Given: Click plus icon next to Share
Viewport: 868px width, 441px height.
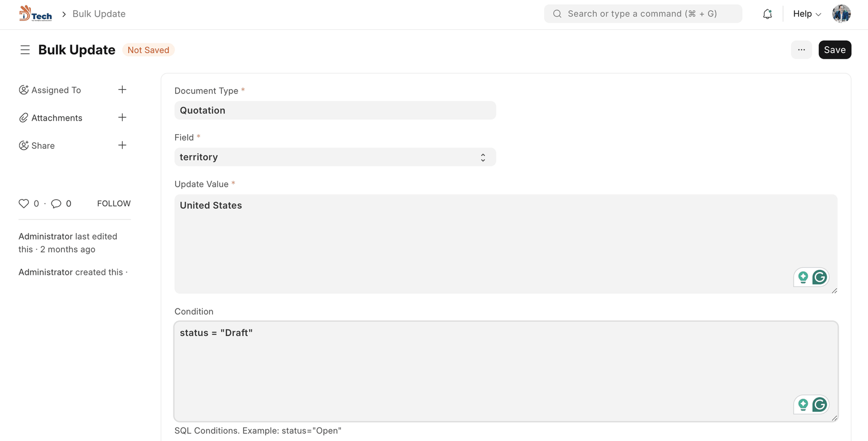Looking at the screenshot, I should [x=122, y=145].
